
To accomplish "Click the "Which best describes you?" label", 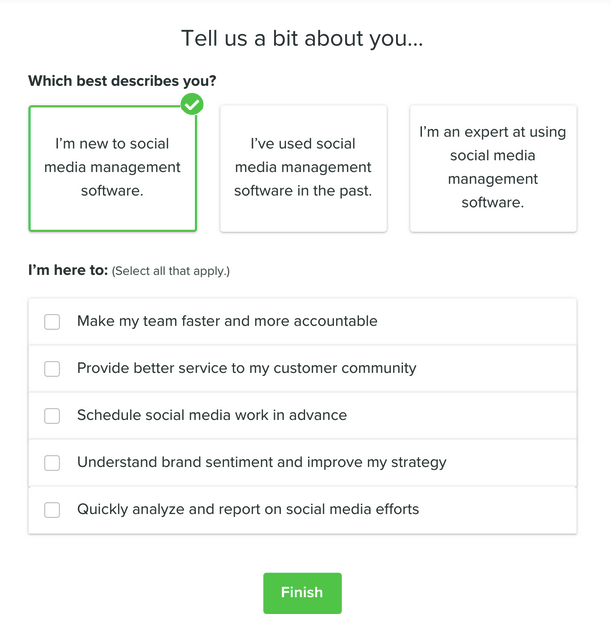I will 122,80.
